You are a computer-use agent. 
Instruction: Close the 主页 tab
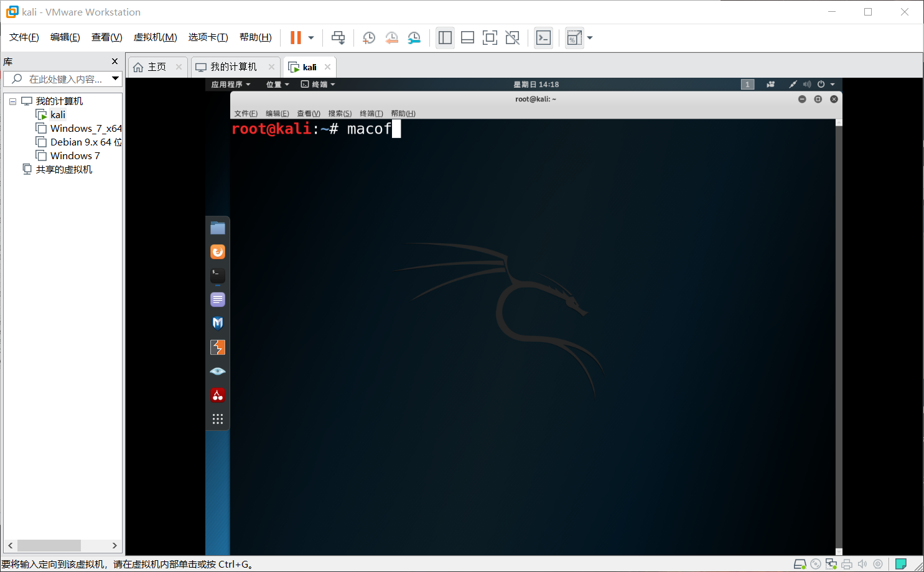coord(179,67)
